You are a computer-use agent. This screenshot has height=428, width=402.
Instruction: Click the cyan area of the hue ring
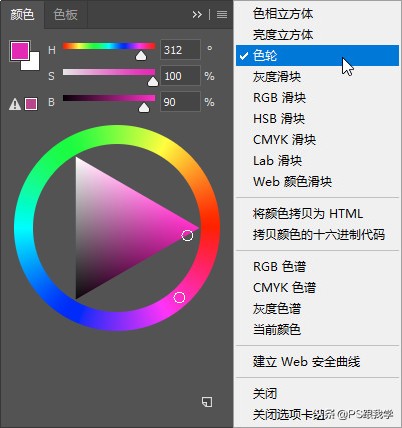(x=24, y=228)
